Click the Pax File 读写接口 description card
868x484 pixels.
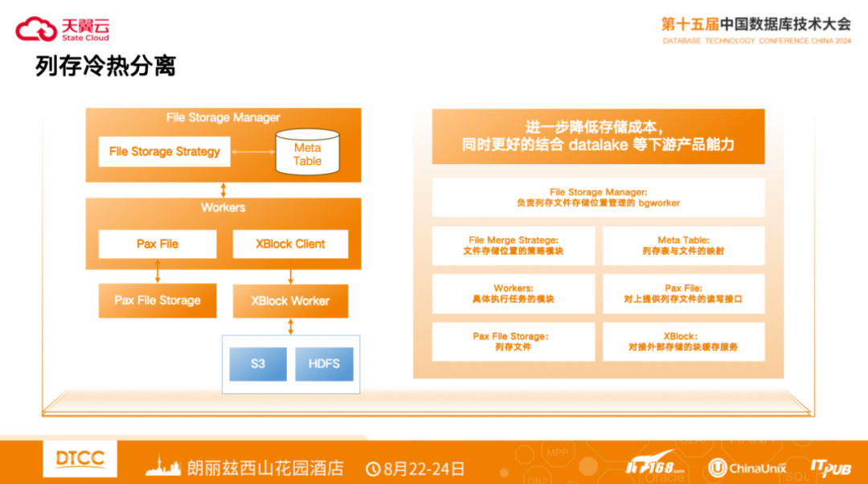(684, 293)
